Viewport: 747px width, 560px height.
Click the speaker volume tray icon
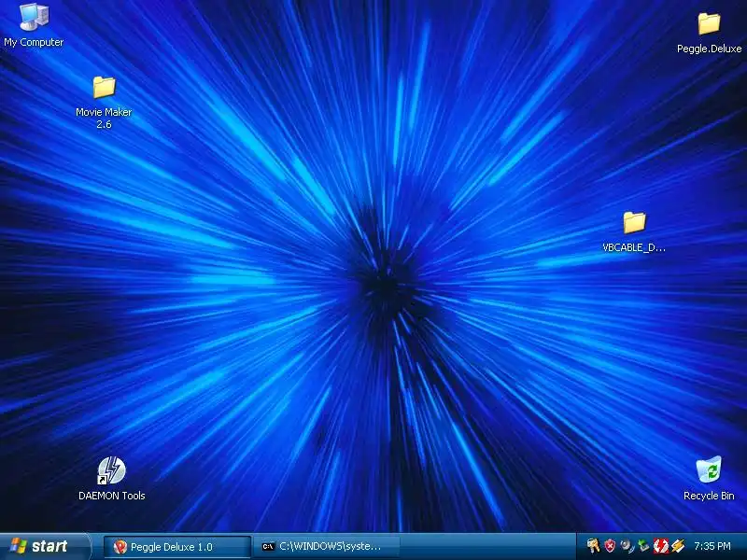pyautogui.click(x=627, y=546)
